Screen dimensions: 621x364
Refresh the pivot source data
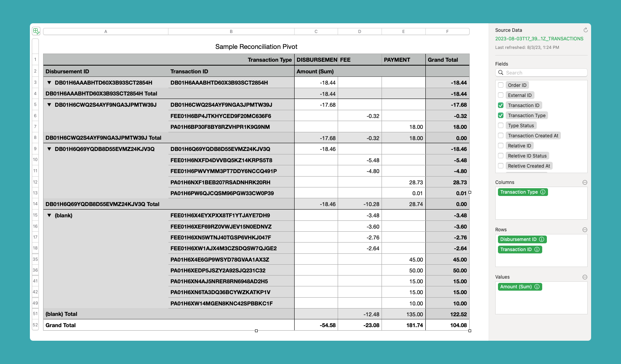click(585, 30)
